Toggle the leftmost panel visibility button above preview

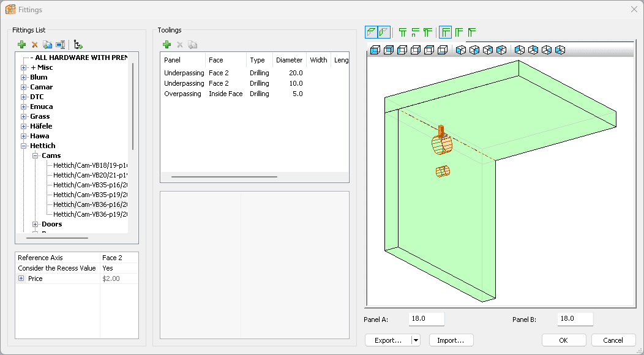click(x=371, y=32)
